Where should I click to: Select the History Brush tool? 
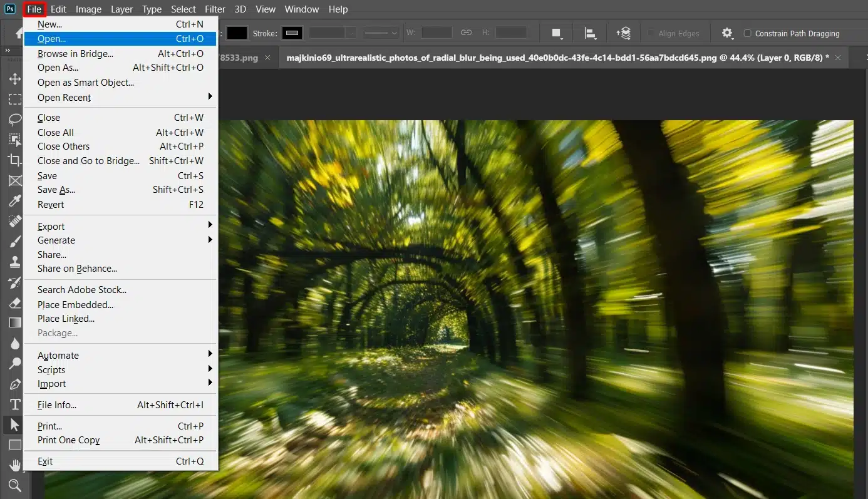(14, 282)
